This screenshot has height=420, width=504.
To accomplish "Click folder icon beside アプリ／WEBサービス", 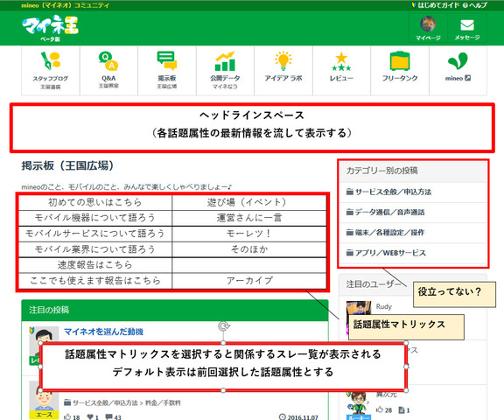I will 350,253.
